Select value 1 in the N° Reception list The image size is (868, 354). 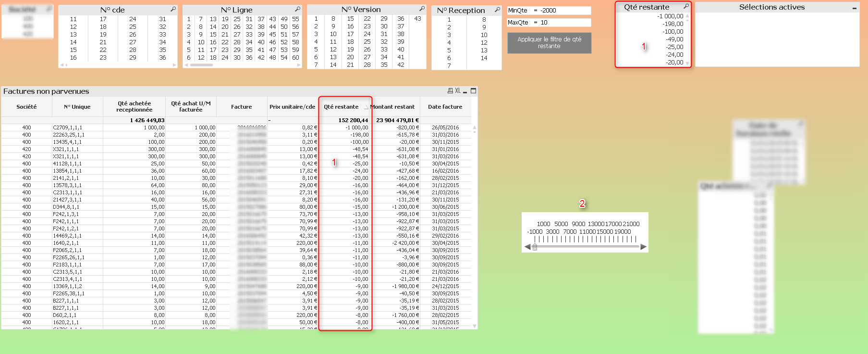(449, 20)
